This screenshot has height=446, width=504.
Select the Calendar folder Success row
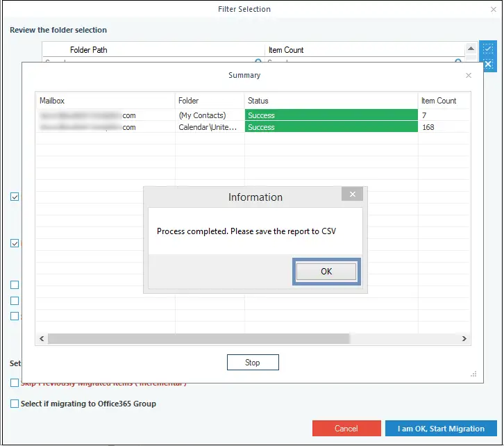(253, 127)
